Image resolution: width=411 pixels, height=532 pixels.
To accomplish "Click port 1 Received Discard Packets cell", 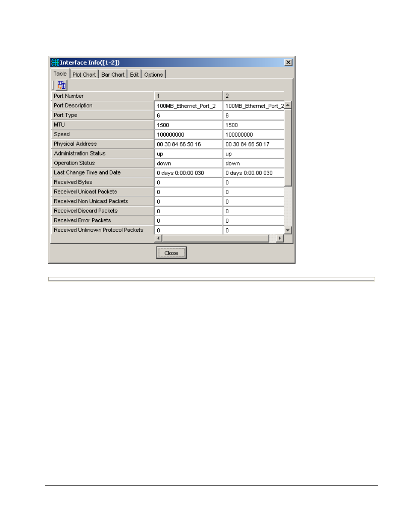I will 188,211.
